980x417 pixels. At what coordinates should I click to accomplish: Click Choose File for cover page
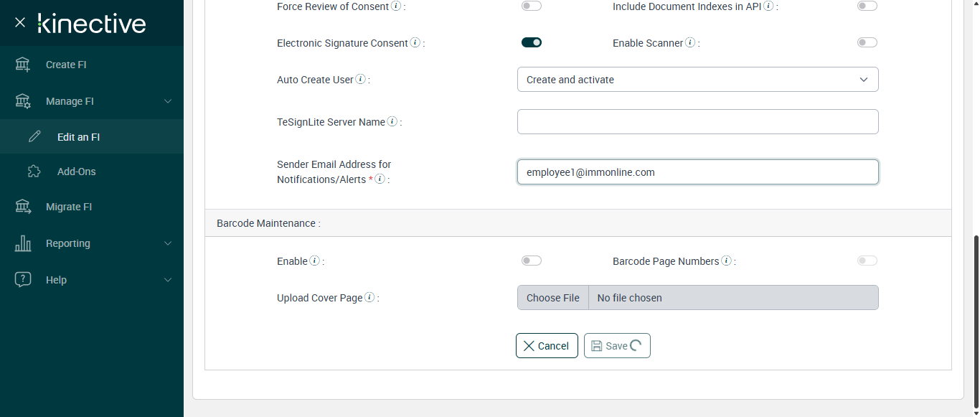coord(553,298)
